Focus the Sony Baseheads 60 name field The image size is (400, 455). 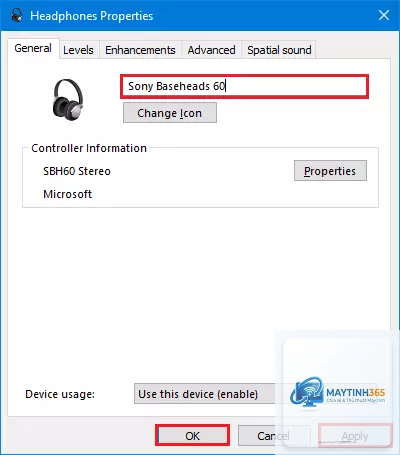[x=245, y=86]
